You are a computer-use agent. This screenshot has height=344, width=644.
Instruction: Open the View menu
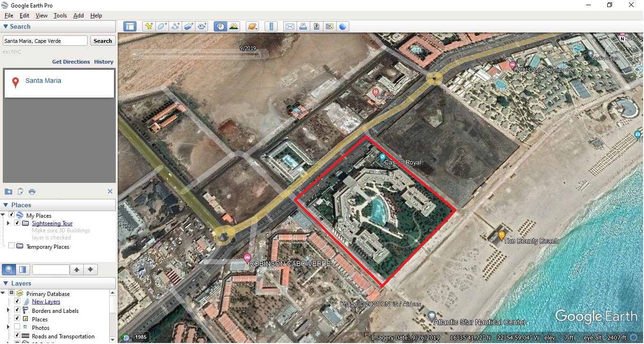[x=41, y=16]
